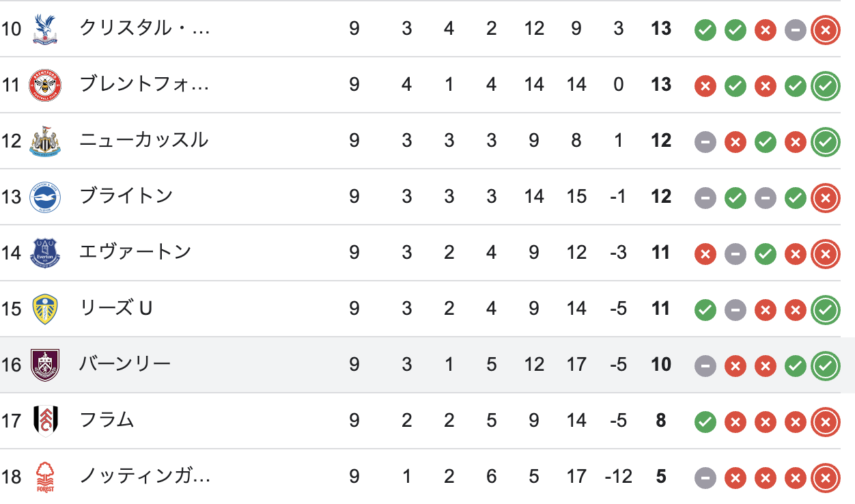Click Fulham's green win form icon
855x504 pixels.
coord(705,422)
